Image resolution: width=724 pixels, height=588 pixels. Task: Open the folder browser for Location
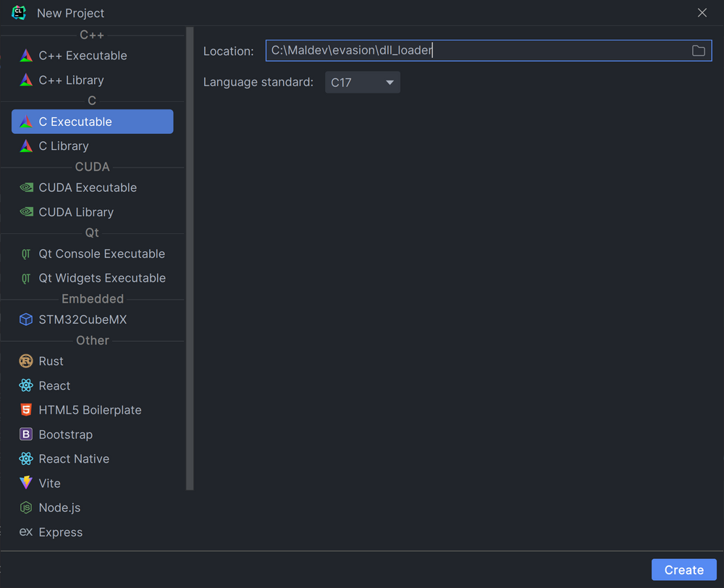point(698,51)
